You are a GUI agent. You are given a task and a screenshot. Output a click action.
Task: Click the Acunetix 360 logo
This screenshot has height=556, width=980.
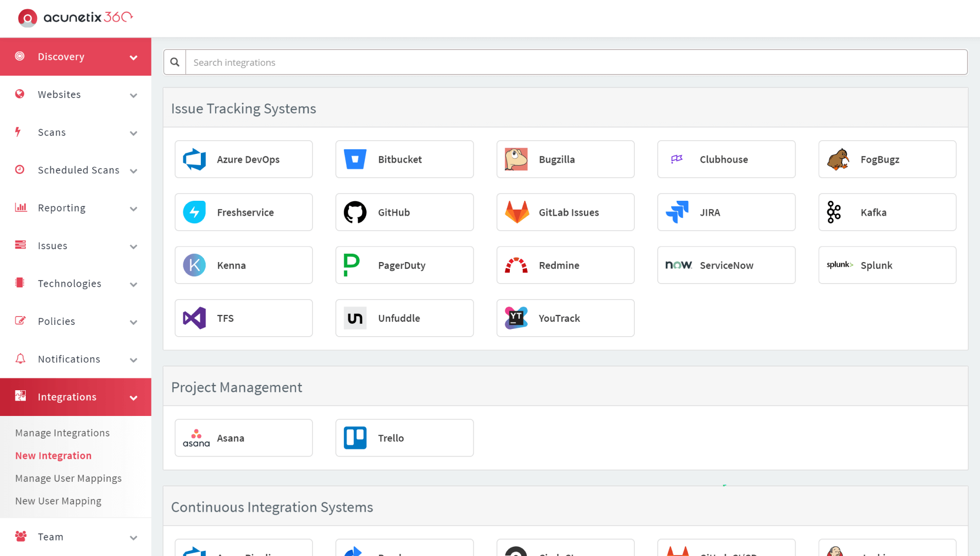75,18
